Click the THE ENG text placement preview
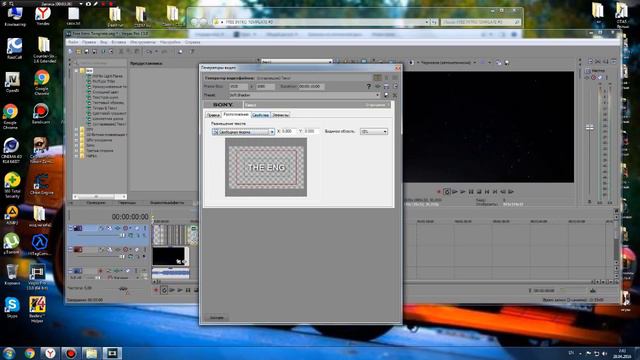This screenshot has height=360, width=640. (x=266, y=167)
